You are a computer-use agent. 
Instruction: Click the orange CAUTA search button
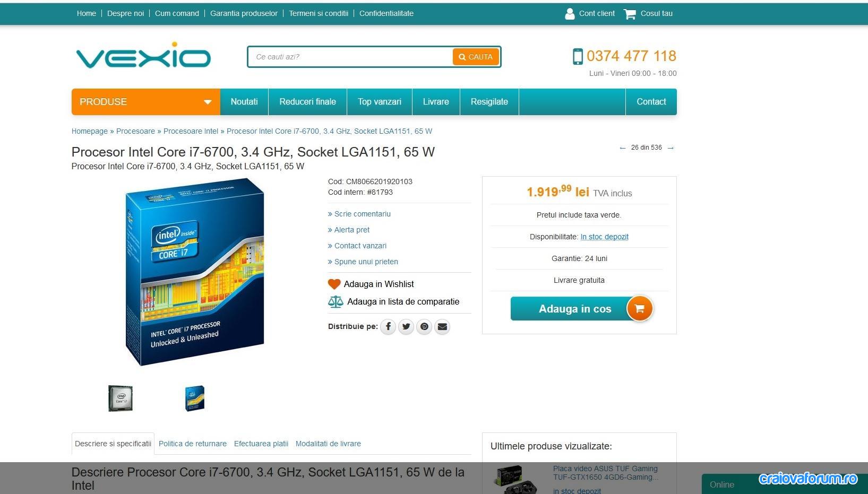click(476, 57)
